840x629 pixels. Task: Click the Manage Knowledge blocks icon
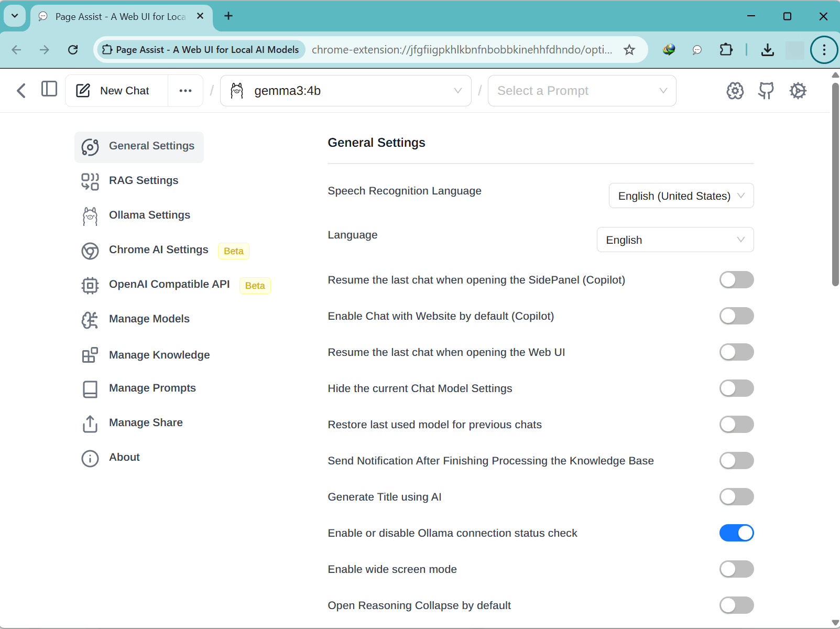click(90, 355)
